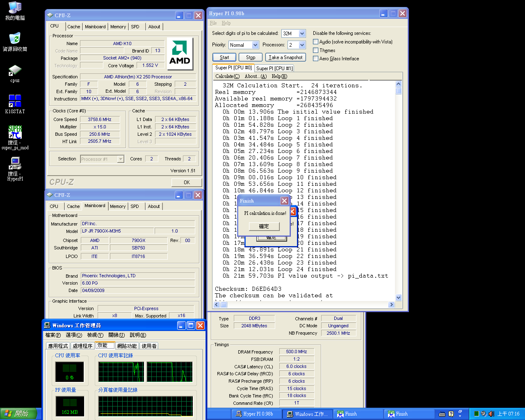Click the system tray clock 07:16
The width and height of the screenshot is (525, 420).
[x=508, y=414]
